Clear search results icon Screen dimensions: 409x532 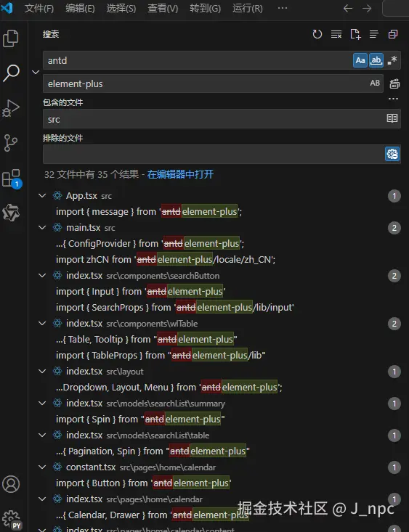tap(336, 34)
